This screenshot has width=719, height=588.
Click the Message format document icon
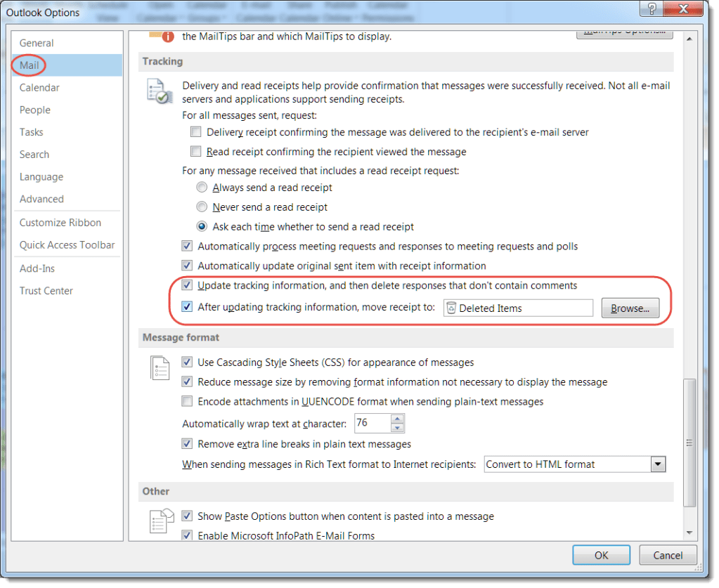160,367
